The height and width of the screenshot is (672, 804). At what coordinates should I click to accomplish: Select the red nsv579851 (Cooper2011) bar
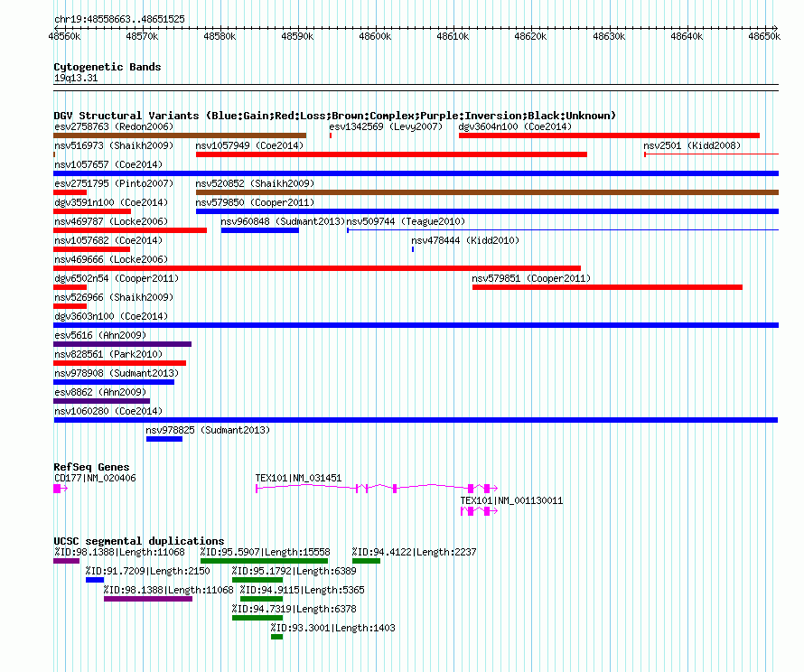click(x=607, y=287)
